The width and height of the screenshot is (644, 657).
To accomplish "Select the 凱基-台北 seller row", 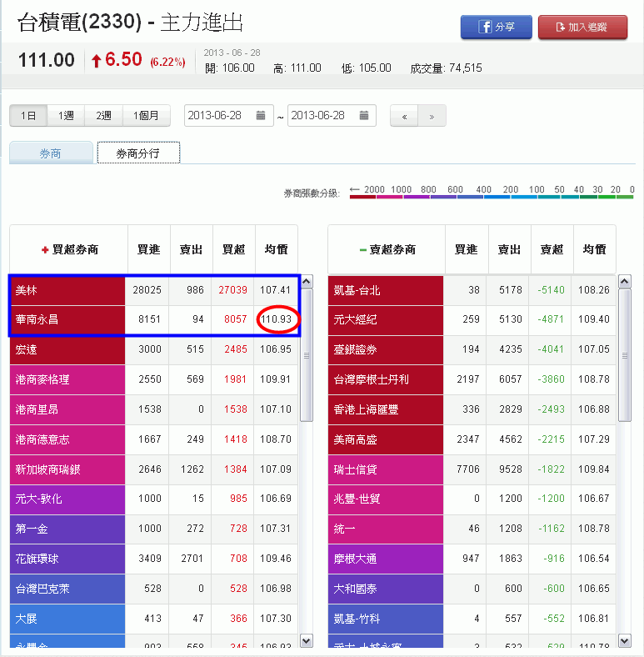I will point(472,290).
